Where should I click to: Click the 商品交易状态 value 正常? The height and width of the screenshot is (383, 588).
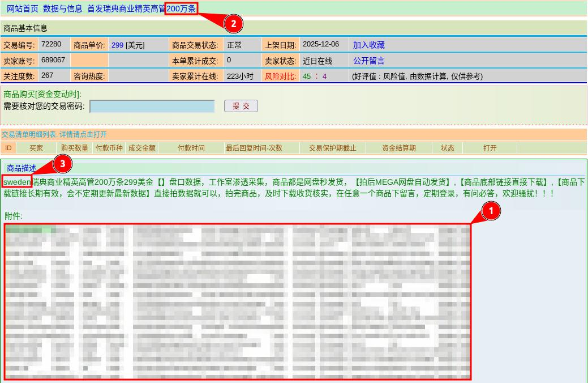234,45
